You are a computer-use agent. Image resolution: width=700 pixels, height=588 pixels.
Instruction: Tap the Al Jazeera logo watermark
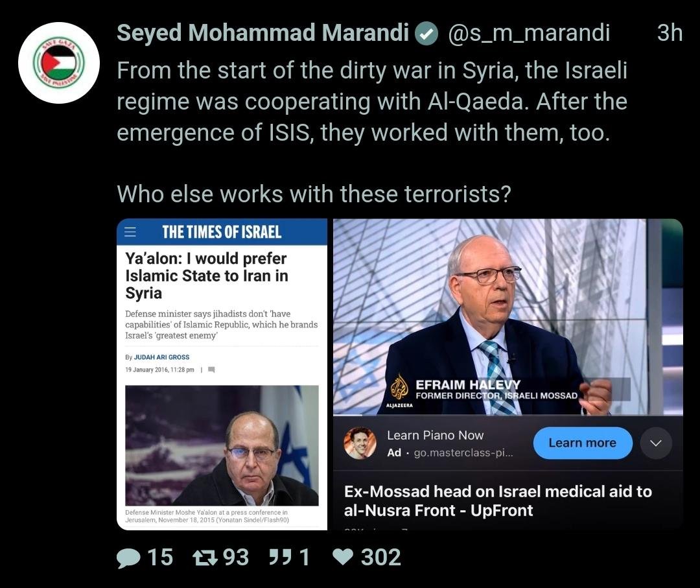(x=399, y=391)
